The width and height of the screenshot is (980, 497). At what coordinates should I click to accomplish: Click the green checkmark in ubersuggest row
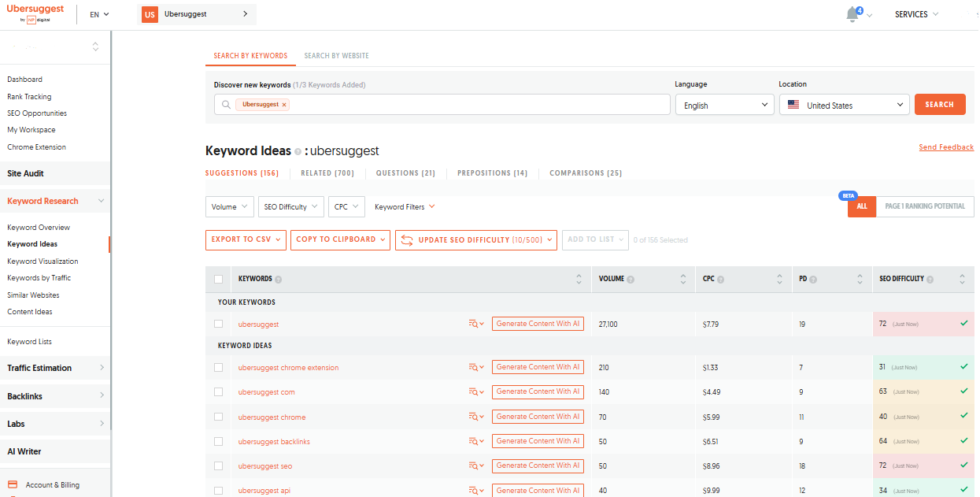963,323
